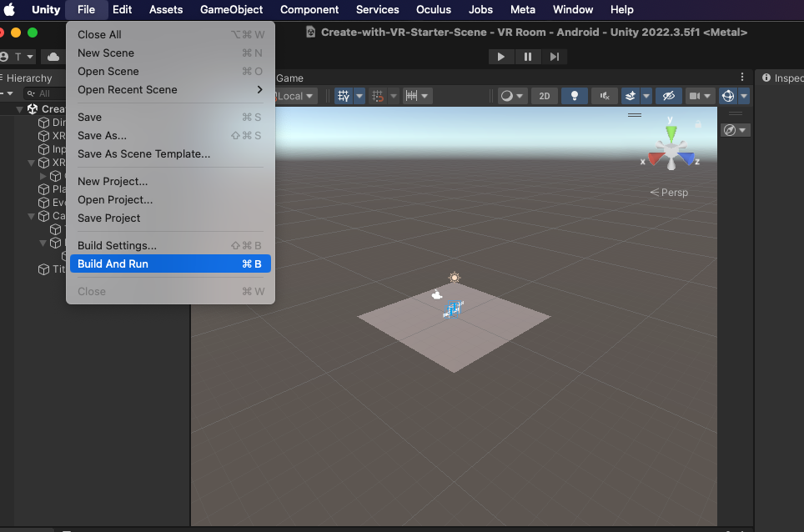Choose Open Scene menu item
This screenshot has height=532, width=804.
pos(170,71)
